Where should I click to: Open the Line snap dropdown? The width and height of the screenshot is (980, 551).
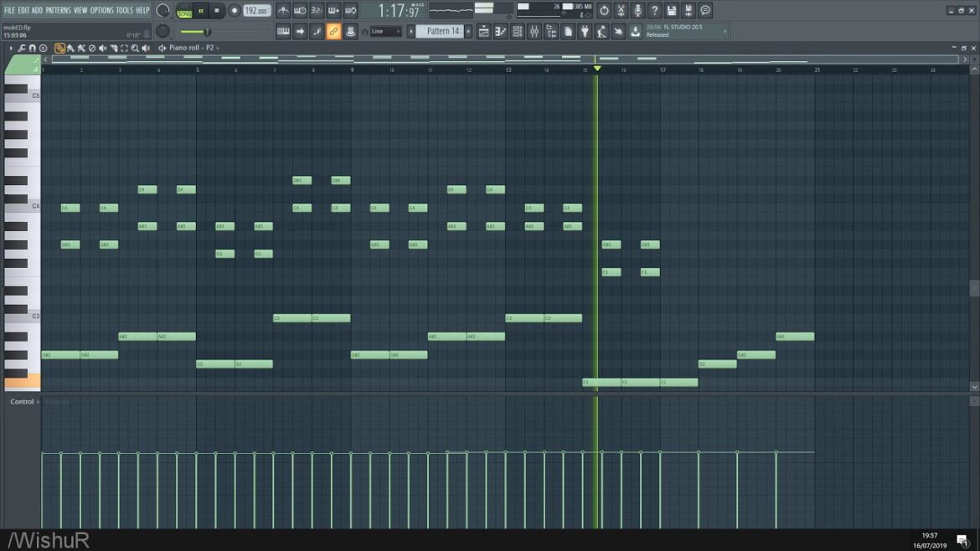386,31
